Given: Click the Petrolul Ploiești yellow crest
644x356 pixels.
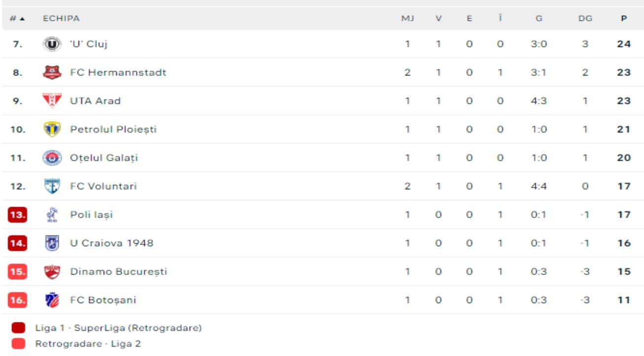Looking at the screenshot, I should click(52, 130).
